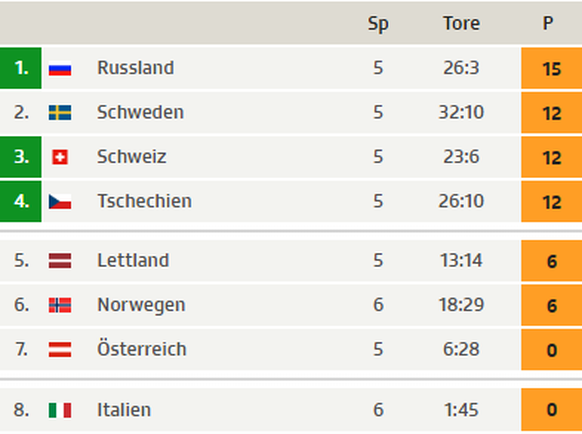Click the P points column header
The height and width of the screenshot is (434, 582).
(548, 23)
